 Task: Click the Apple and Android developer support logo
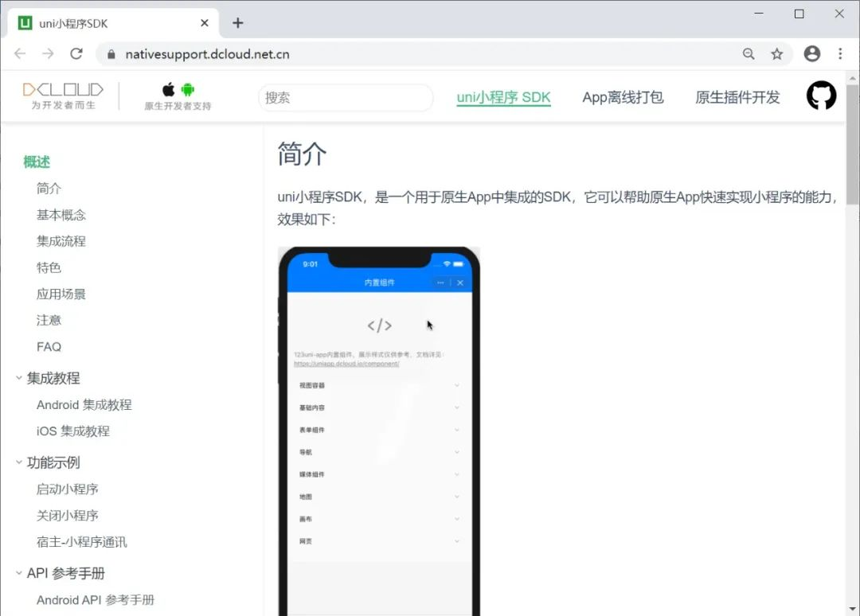[x=178, y=96]
